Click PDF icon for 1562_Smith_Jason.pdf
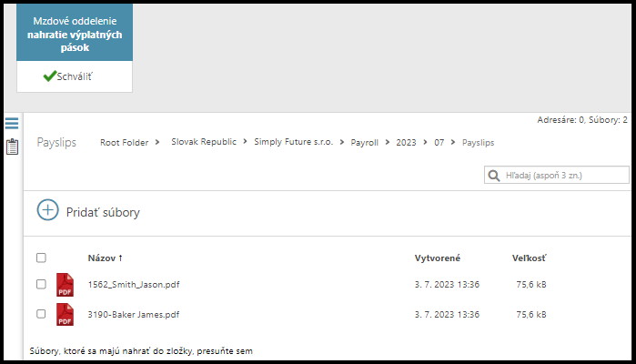The height and width of the screenshot is (364, 636). [66, 284]
